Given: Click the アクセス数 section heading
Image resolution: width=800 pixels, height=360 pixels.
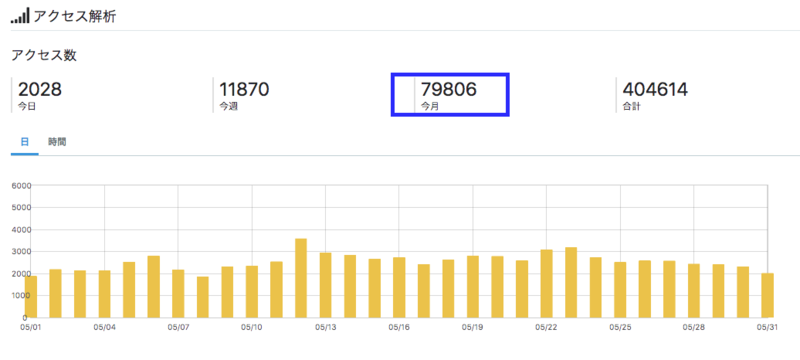Looking at the screenshot, I should pos(44,56).
